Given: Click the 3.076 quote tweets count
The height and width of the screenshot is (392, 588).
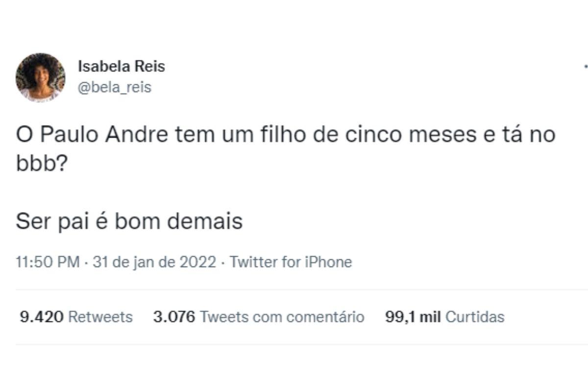Looking at the screenshot, I should pyautogui.click(x=174, y=317).
